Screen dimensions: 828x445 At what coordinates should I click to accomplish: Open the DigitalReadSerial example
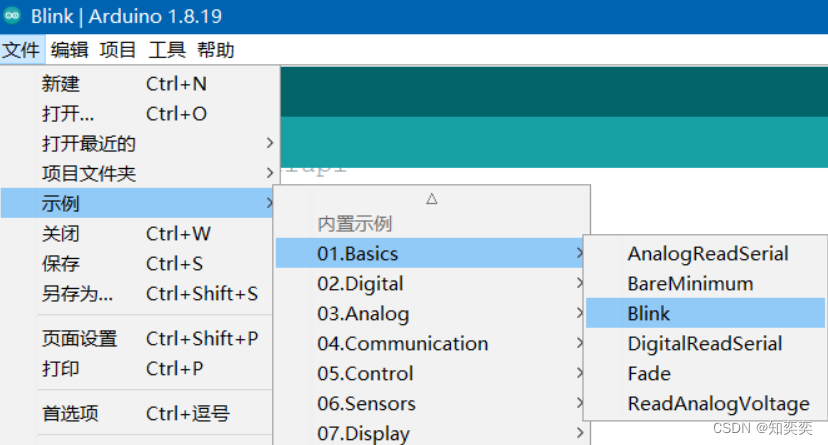(x=705, y=344)
